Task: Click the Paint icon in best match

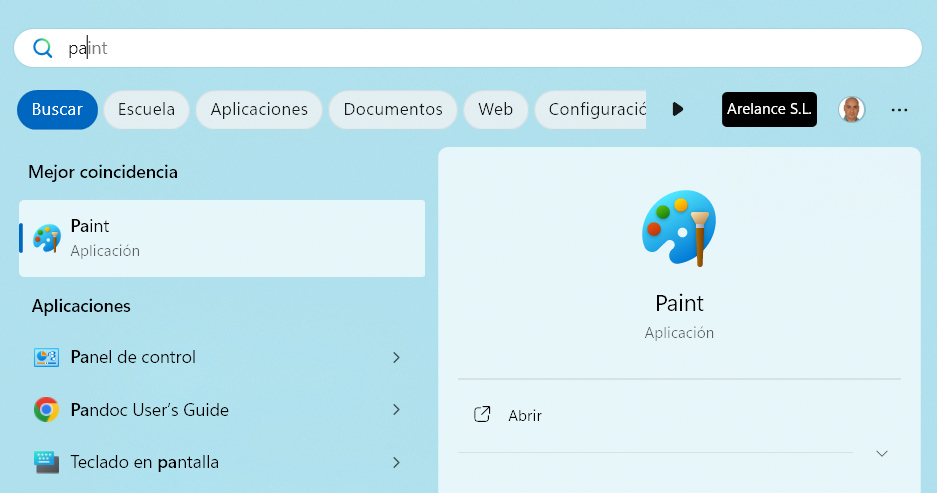Action: [46, 238]
